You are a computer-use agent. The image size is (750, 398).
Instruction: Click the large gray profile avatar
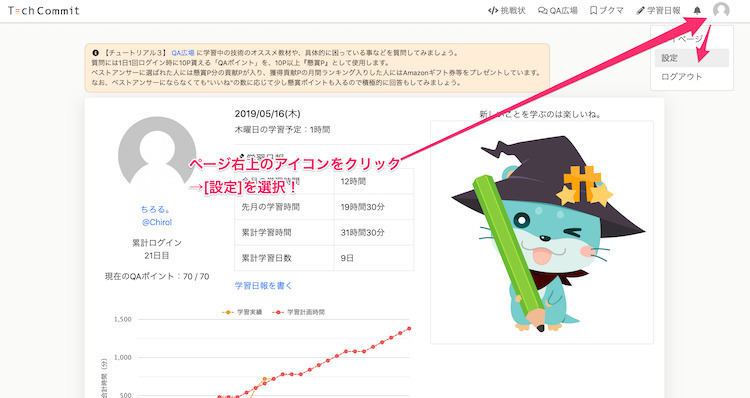(x=157, y=154)
